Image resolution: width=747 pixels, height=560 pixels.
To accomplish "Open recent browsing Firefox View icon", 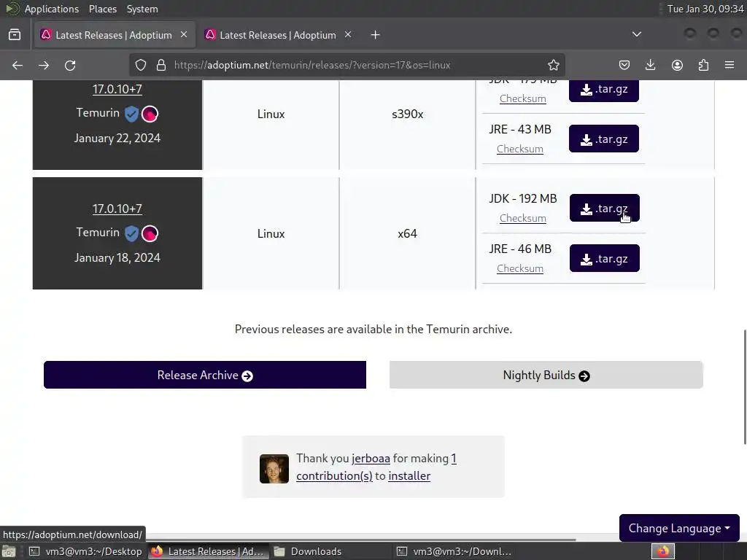I will point(15,35).
